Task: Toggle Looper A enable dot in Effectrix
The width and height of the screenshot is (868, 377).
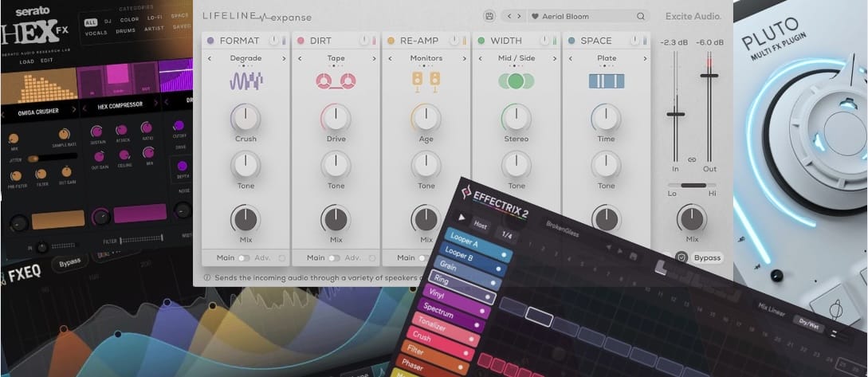Action: click(x=504, y=255)
